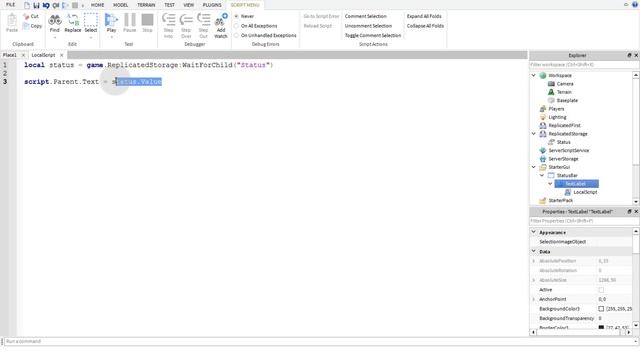640x360 pixels.
Task: Collapse the StatusBar tree node
Action: click(542, 176)
